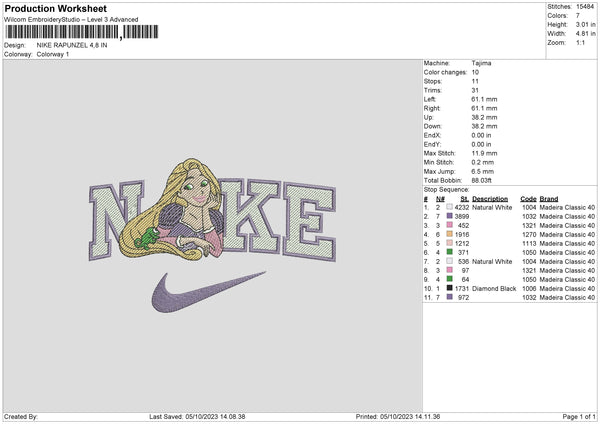Image resolution: width=600 pixels, height=424 pixels.
Task: Click the 'Brand' column header
Action: click(549, 199)
